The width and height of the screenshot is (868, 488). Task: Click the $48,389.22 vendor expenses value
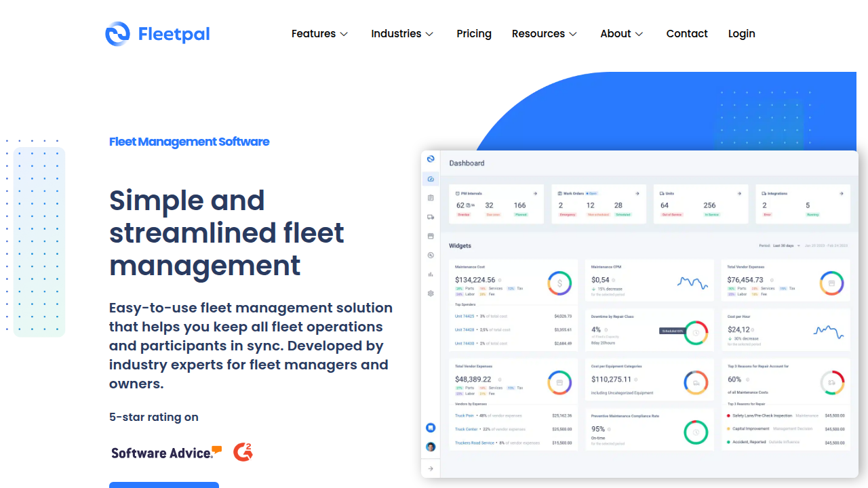coord(473,379)
